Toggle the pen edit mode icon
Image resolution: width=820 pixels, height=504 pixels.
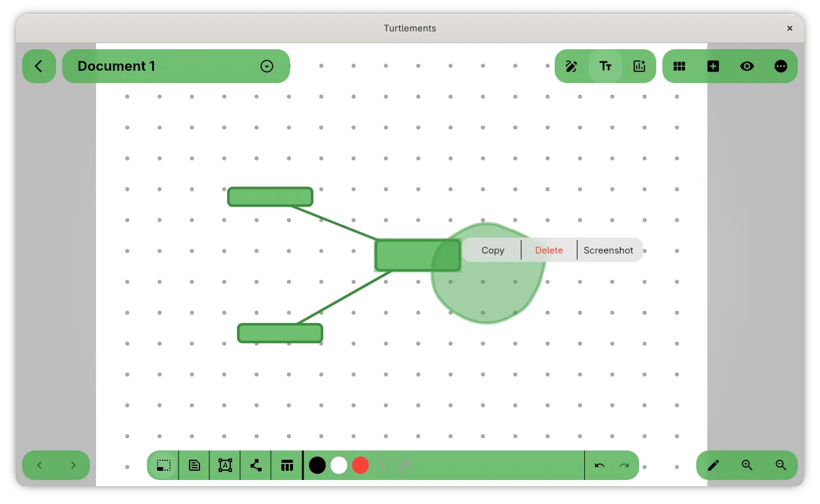[713, 465]
